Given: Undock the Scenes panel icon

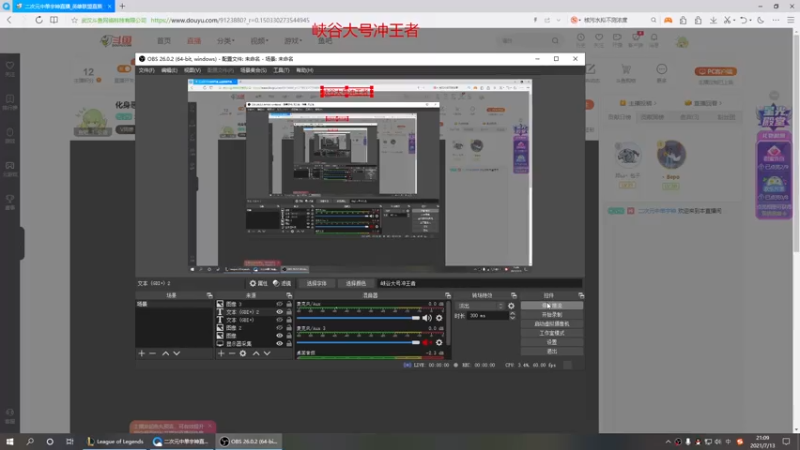Looking at the screenshot, I should tap(209, 295).
